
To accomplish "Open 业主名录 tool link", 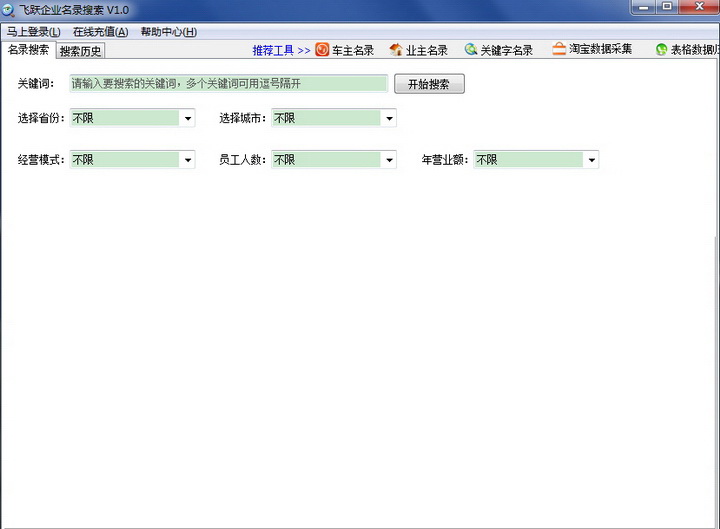I will point(427,50).
